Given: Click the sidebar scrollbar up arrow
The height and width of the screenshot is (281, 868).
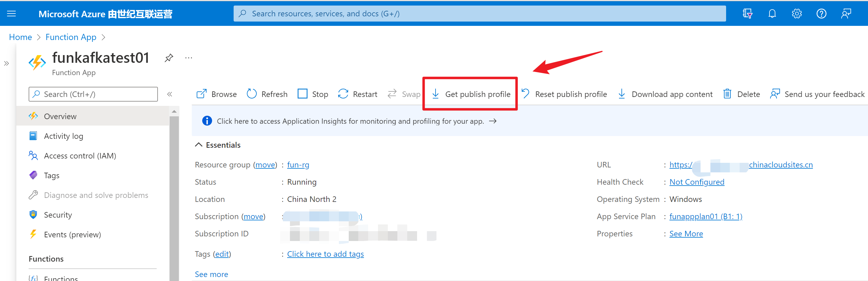Looking at the screenshot, I should pyautogui.click(x=174, y=111).
